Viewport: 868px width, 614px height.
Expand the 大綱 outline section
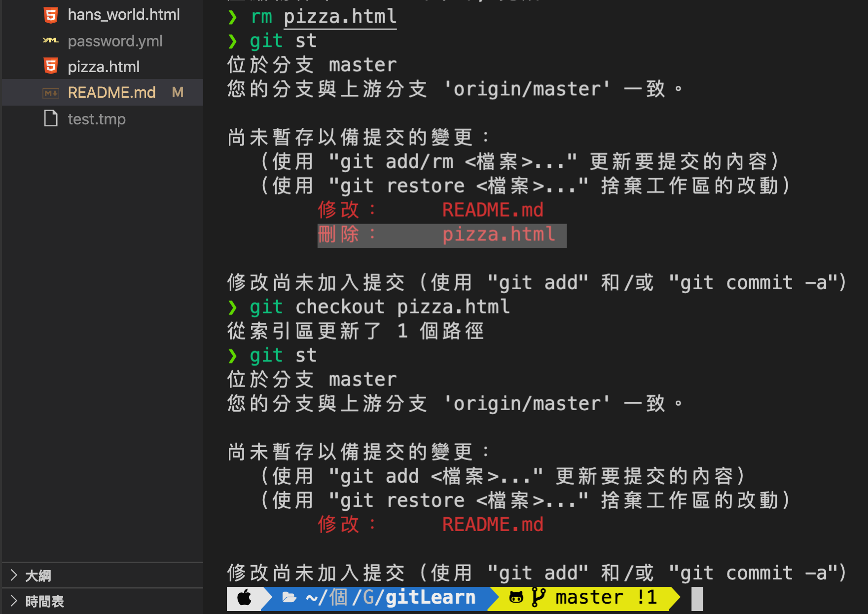(x=14, y=575)
